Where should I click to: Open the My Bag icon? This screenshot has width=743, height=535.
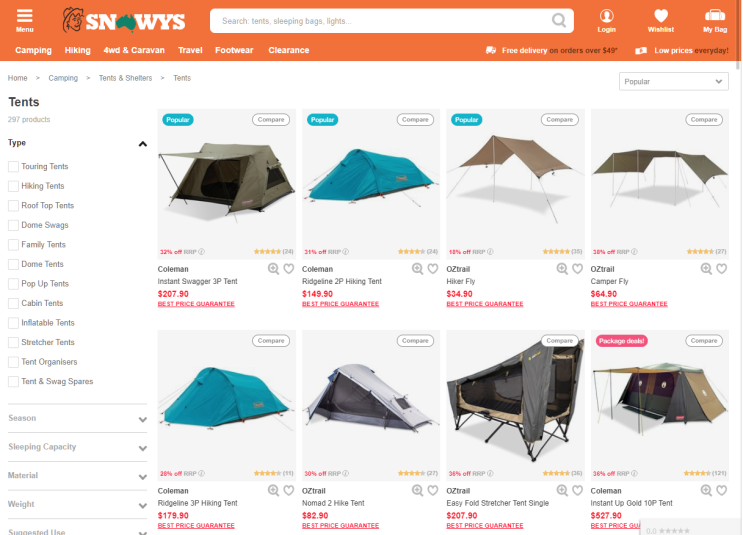click(715, 21)
